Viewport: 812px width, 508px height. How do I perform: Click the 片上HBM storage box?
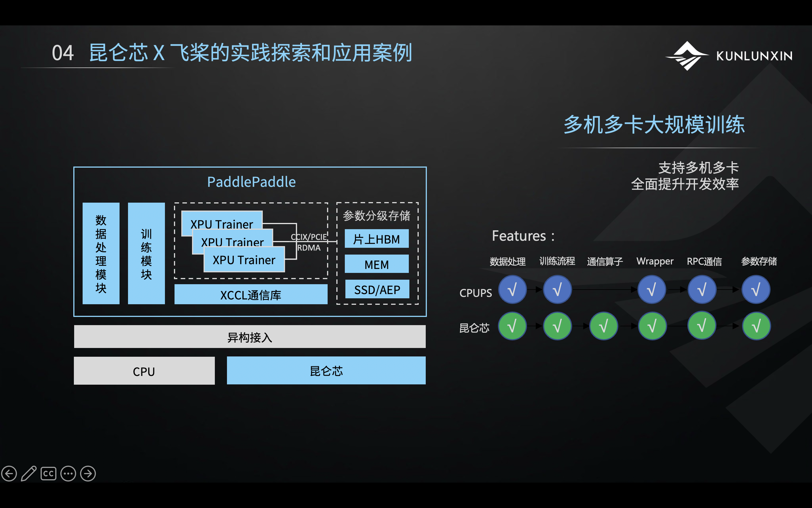tap(377, 238)
